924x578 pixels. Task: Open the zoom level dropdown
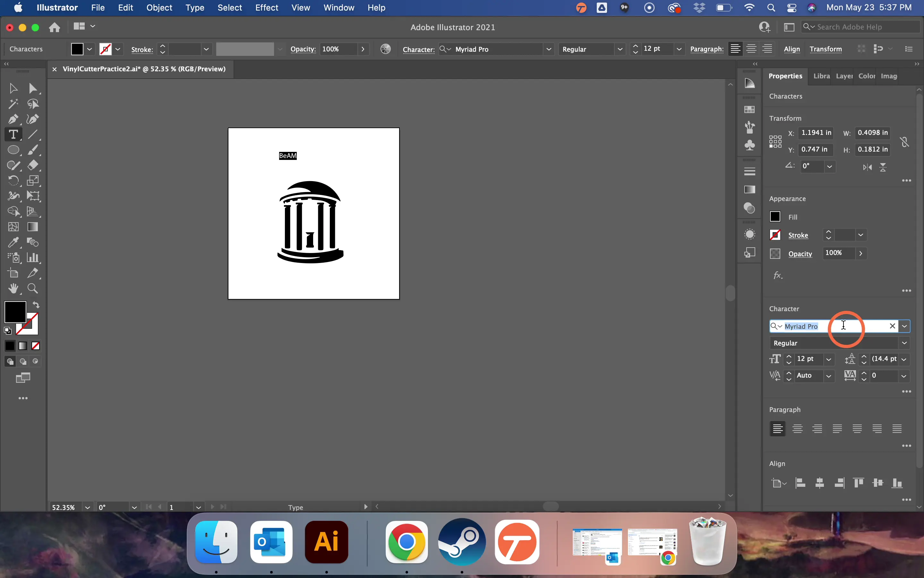88,507
